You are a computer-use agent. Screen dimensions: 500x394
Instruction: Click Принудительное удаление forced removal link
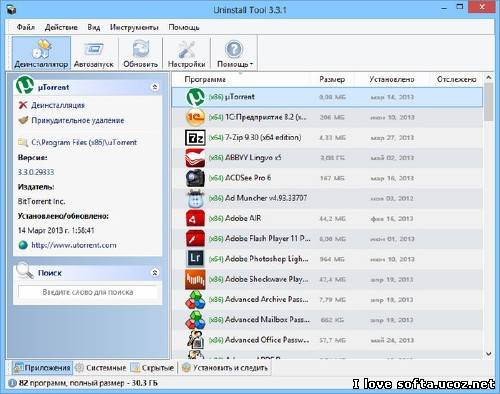78,120
